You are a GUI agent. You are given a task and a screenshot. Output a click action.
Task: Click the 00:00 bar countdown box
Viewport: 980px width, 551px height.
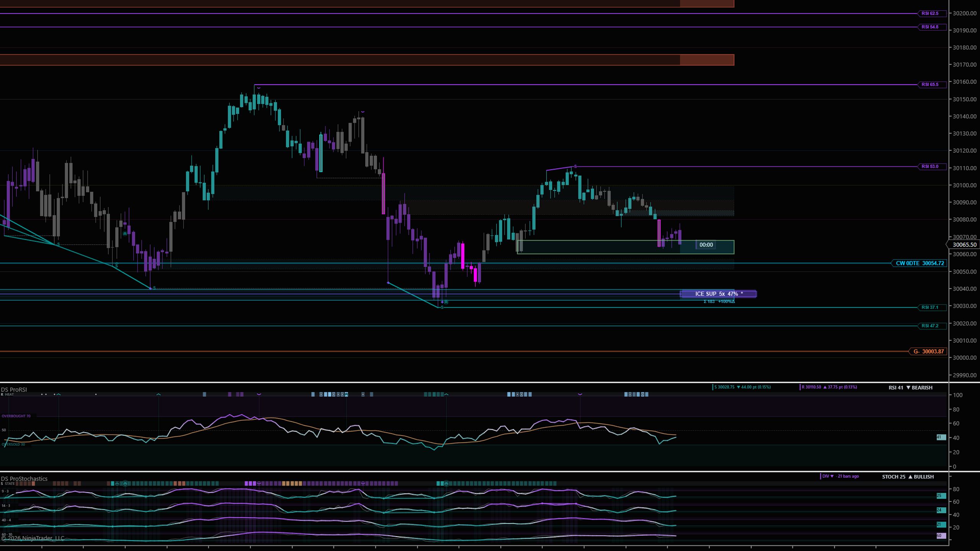(706, 245)
